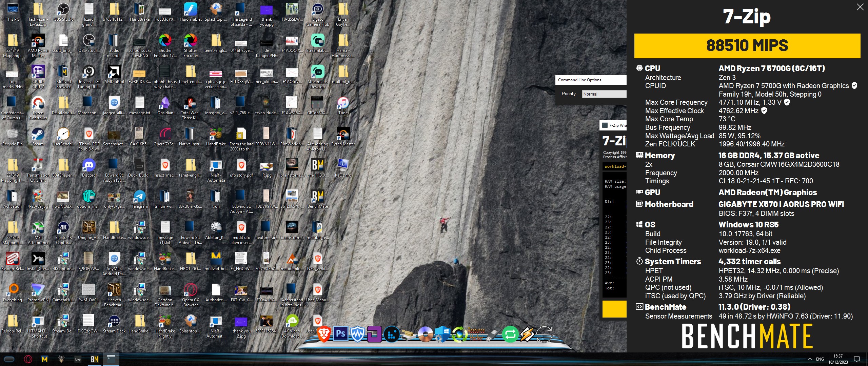The image size is (868, 366).
Task: Select the 7-Zip Wrapper window title bar
Action: point(613,125)
